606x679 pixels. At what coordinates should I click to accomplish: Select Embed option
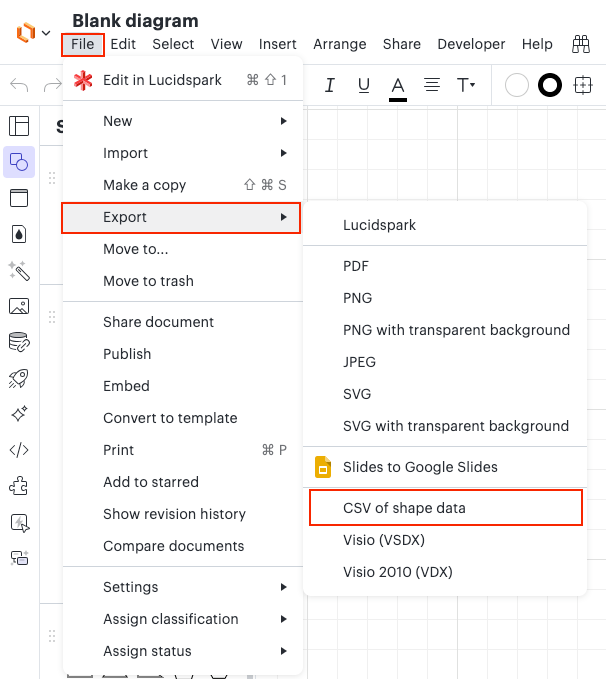(x=182, y=387)
